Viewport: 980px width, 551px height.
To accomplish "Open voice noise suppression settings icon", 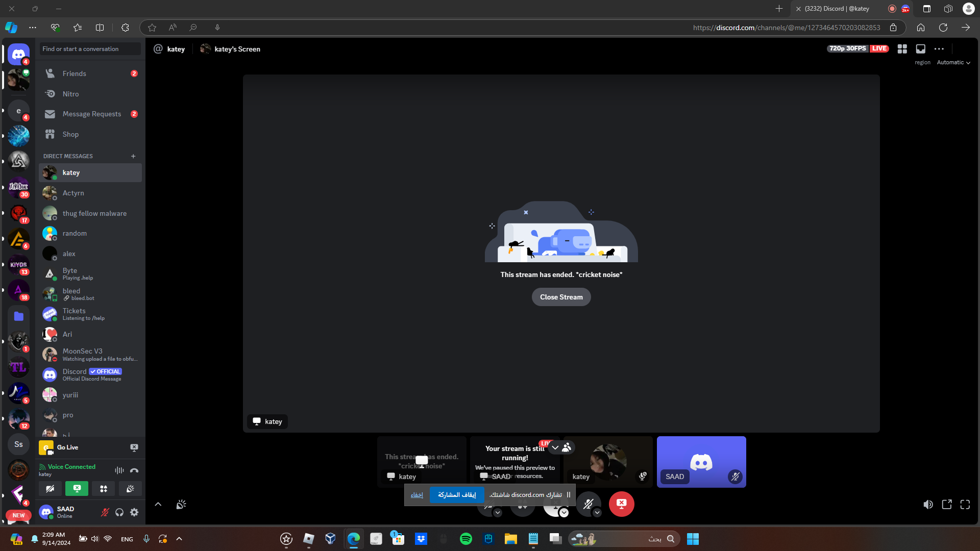I will coord(119,470).
